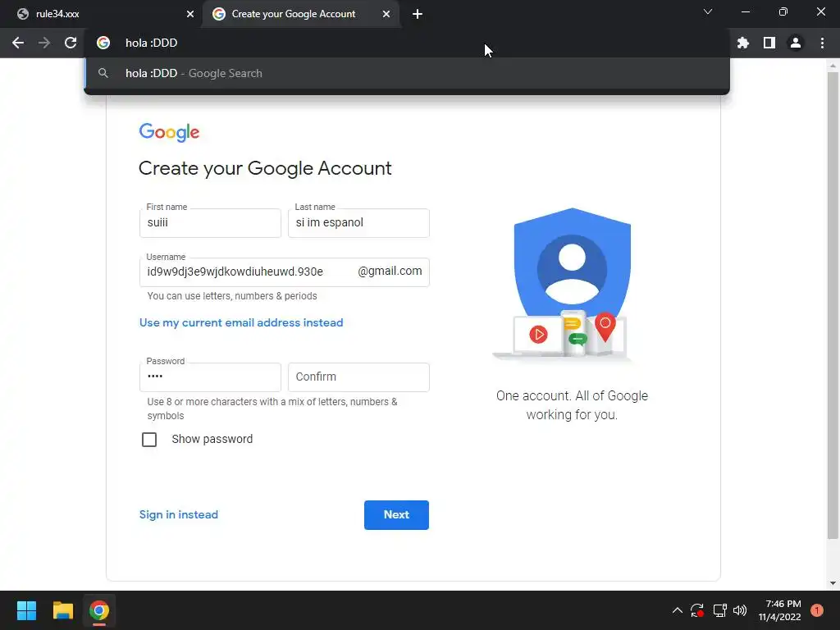Click the page vertical scrollbar
Screen dimensions: 840x630
[x=833, y=305]
